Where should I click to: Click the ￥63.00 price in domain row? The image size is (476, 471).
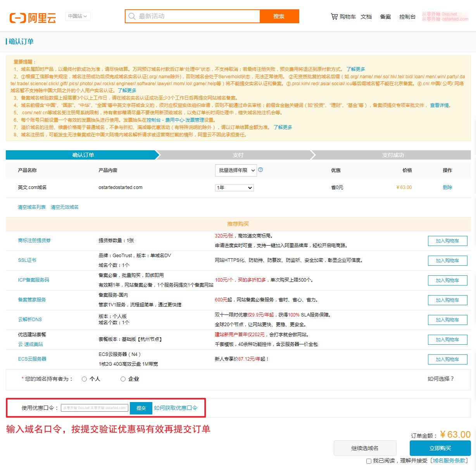point(404,187)
